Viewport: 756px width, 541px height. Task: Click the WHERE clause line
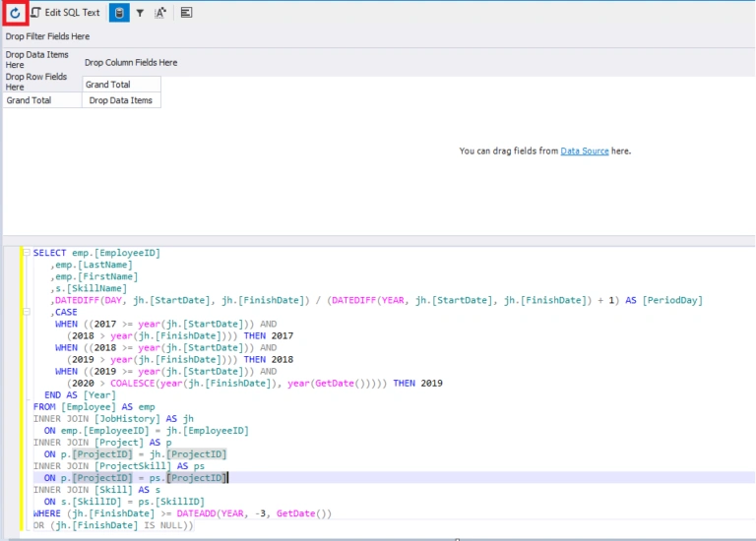(182, 513)
